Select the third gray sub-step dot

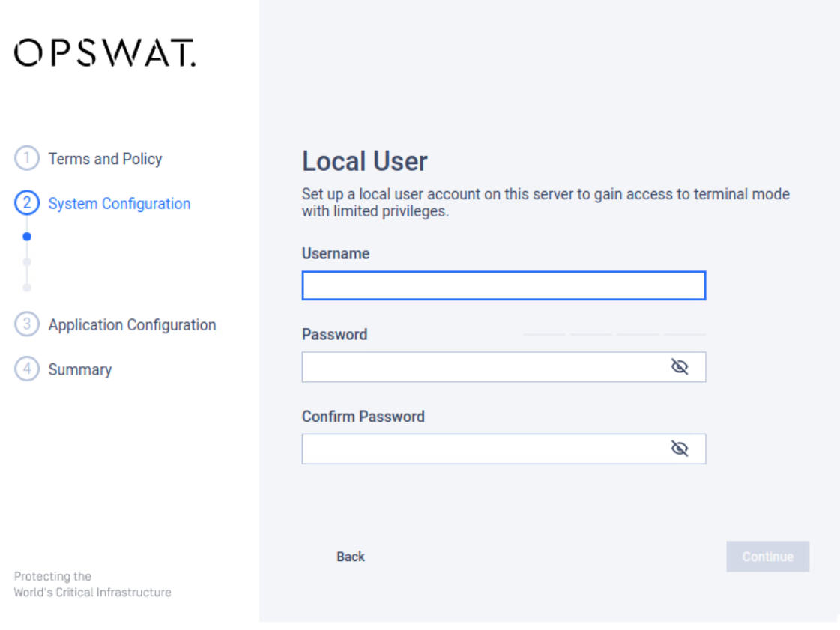pos(27,288)
